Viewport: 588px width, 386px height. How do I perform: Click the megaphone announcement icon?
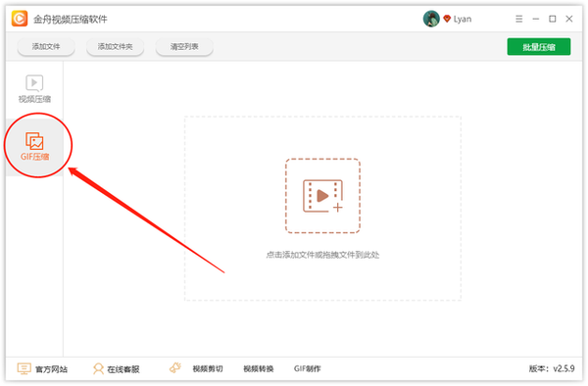[x=175, y=367]
